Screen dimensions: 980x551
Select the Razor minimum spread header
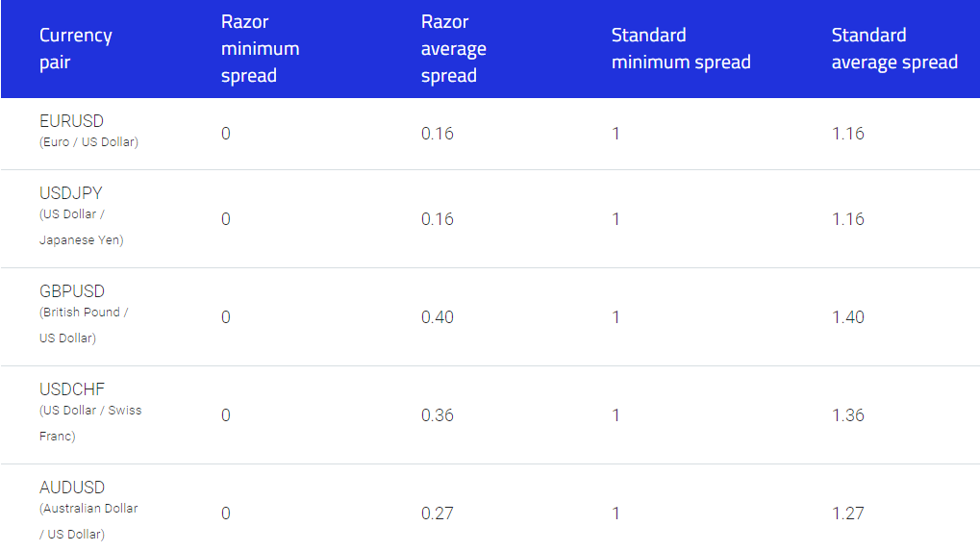pos(260,48)
